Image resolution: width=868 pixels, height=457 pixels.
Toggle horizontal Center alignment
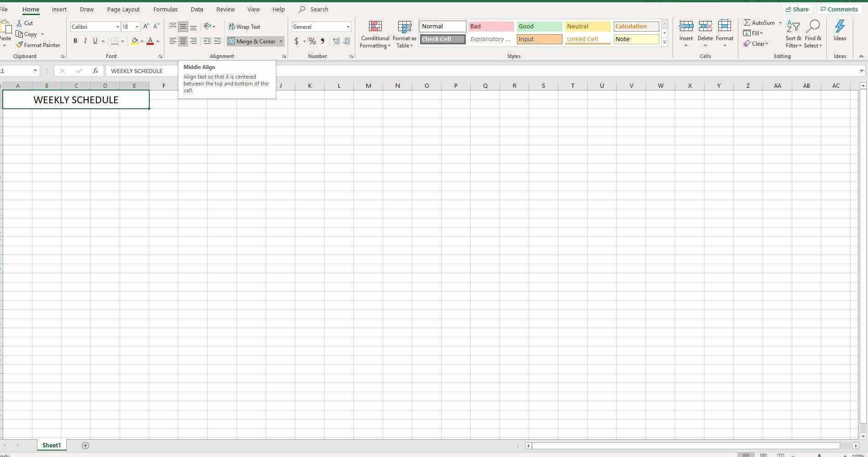coord(183,41)
